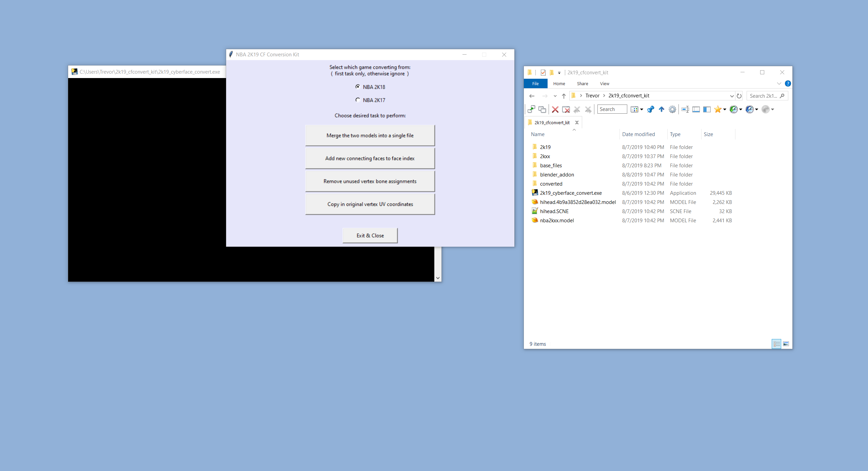868x471 pixels.
Task: Open the green history icon dropdown arrow
Action: click(741, 109)
